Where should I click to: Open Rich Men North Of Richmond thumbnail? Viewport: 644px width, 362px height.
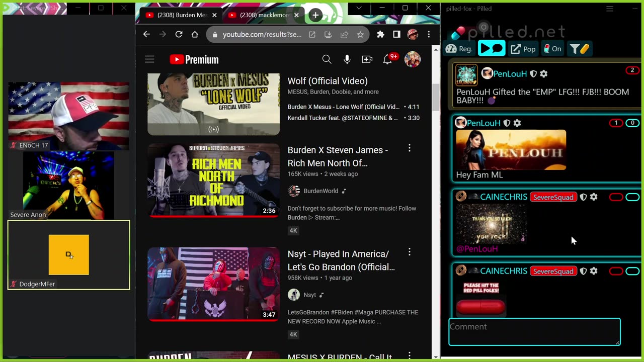(213, 180)
